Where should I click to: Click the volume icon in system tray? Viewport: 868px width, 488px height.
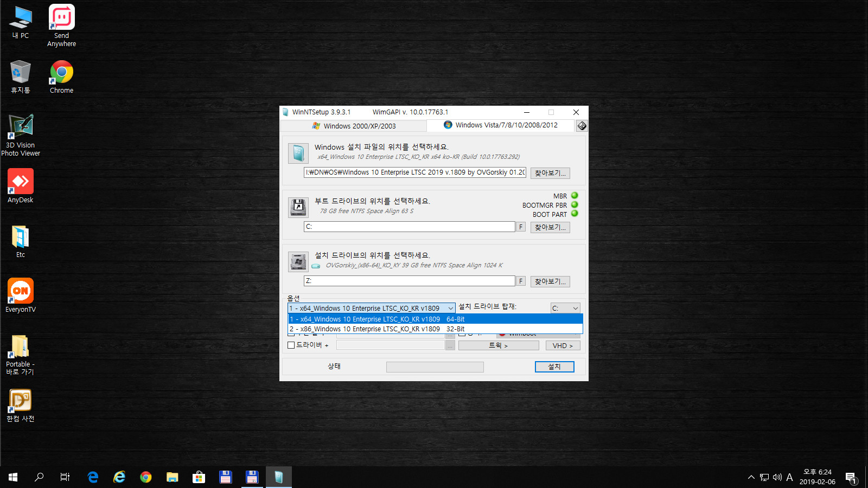777,477
